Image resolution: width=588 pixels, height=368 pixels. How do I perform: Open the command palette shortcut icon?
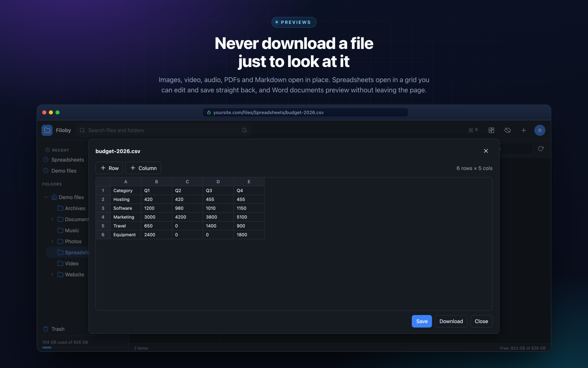pos(473,130)
